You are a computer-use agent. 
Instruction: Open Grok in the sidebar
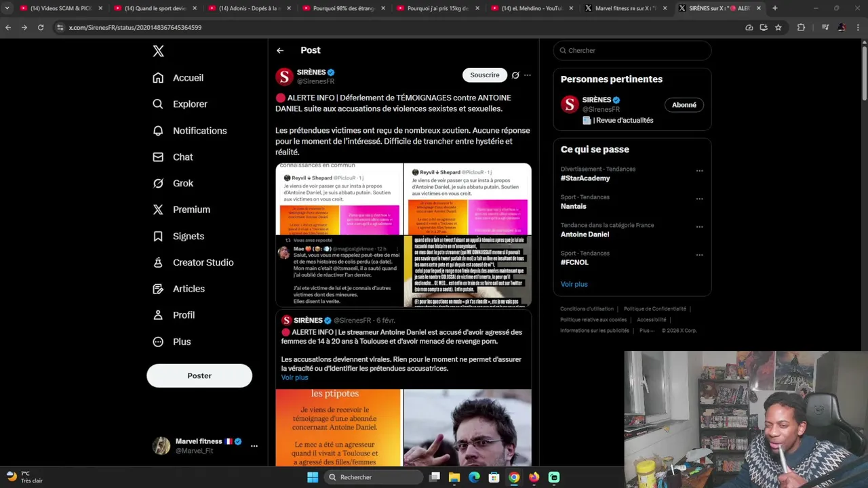[x=174, y=183]
